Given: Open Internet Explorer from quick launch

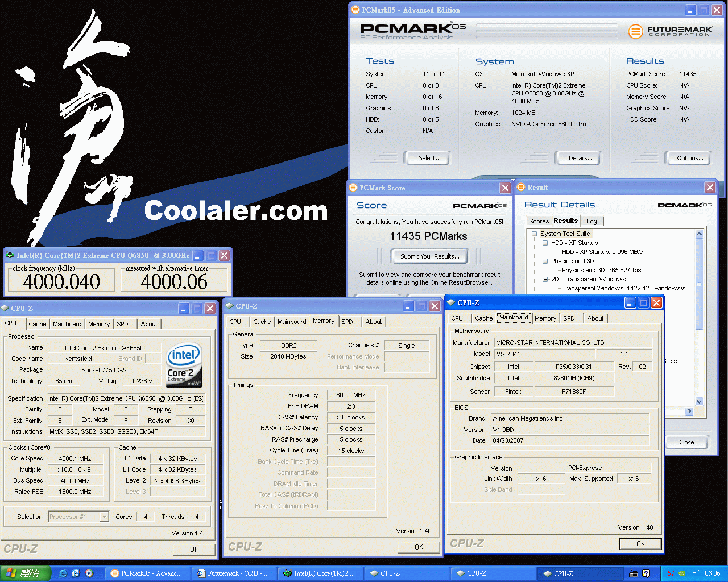Looking at the screenshot, I should point(63,573).
